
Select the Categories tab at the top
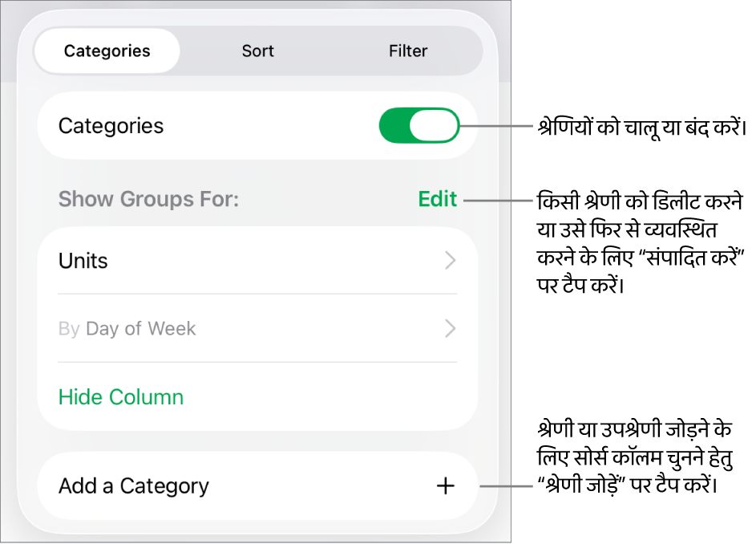click(x=107, y=51)
